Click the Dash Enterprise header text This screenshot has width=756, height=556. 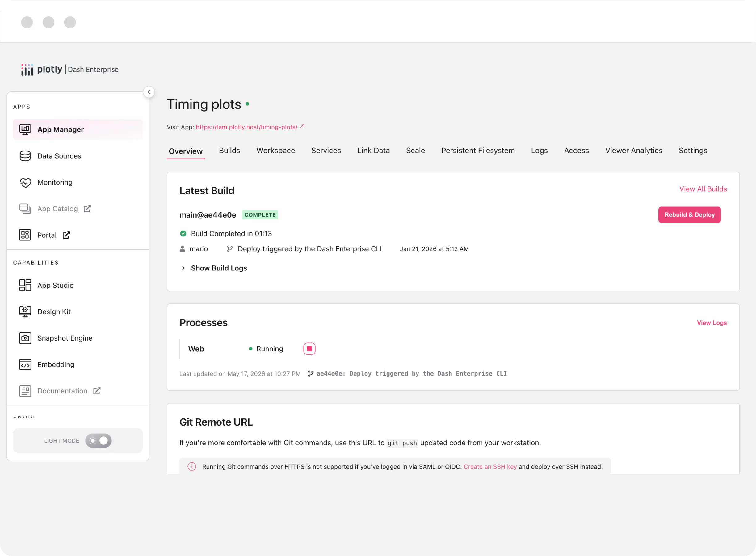[x=93, y=69]
